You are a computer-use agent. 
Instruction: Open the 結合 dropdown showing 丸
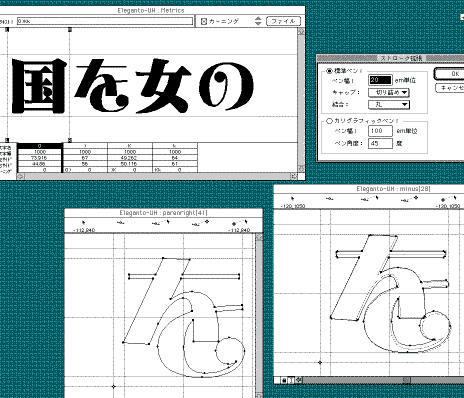click(389, 105)
